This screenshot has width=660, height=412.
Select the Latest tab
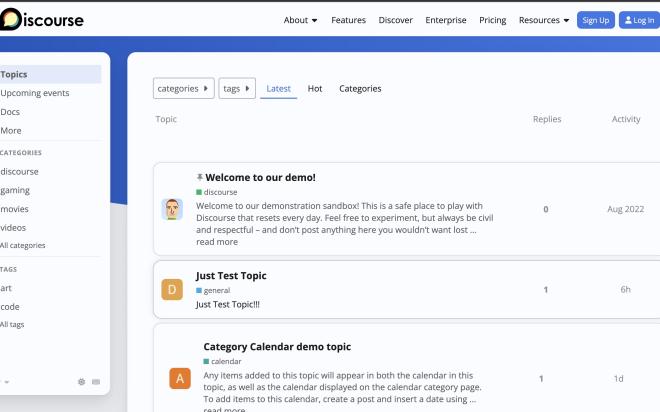279,89
